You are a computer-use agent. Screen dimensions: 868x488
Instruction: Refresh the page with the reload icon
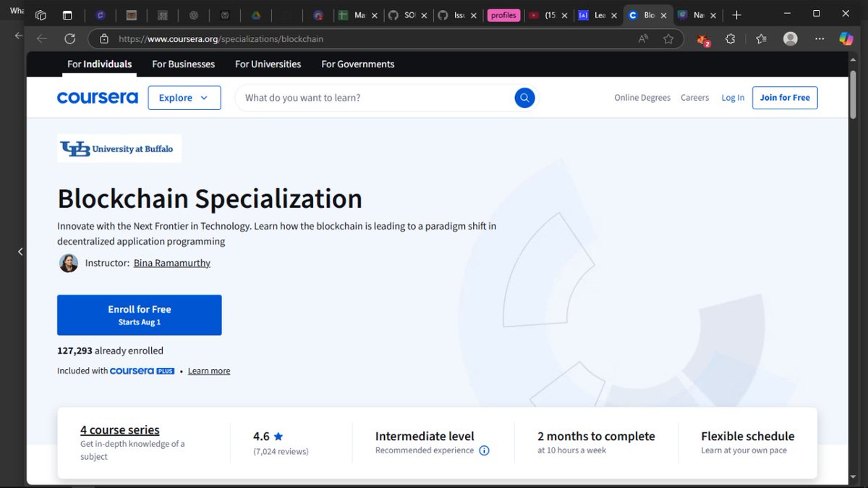[x=70, y=39]
